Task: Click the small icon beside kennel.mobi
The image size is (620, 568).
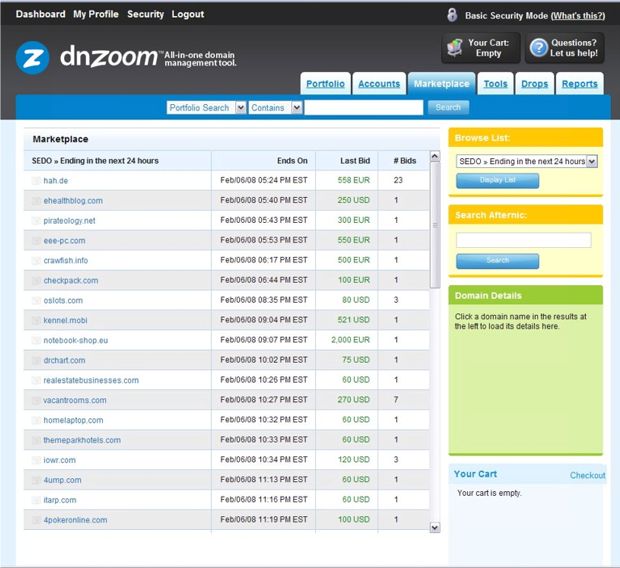Action: 36,320
